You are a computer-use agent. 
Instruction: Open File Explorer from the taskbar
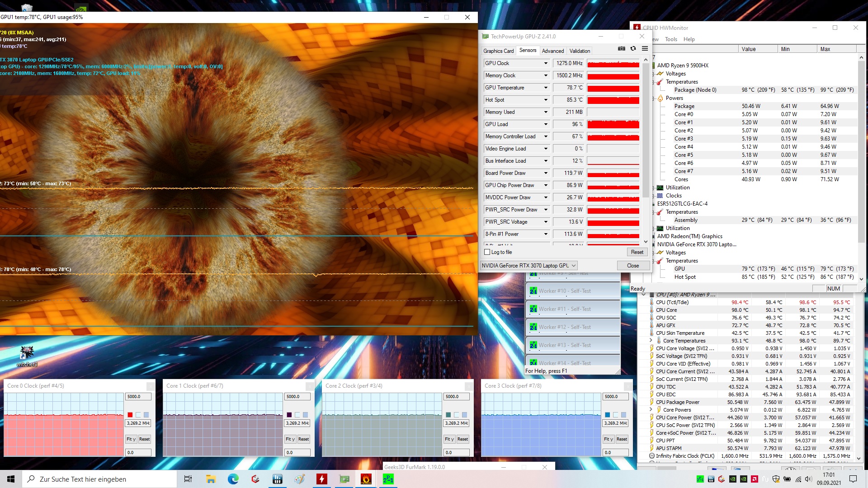[x=211, y=479]
